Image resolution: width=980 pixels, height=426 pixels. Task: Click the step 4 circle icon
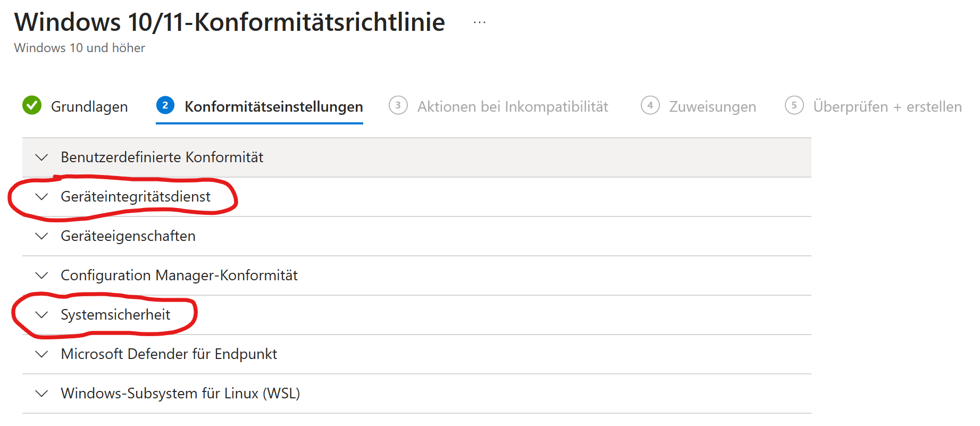(650, 105)
